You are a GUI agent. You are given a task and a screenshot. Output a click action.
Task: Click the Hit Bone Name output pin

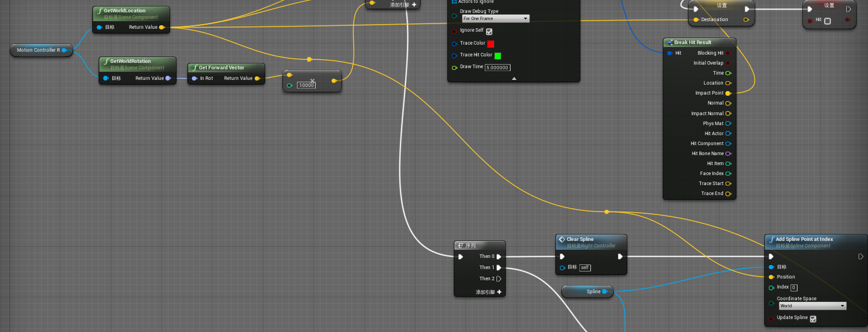(x=728, y=153)
